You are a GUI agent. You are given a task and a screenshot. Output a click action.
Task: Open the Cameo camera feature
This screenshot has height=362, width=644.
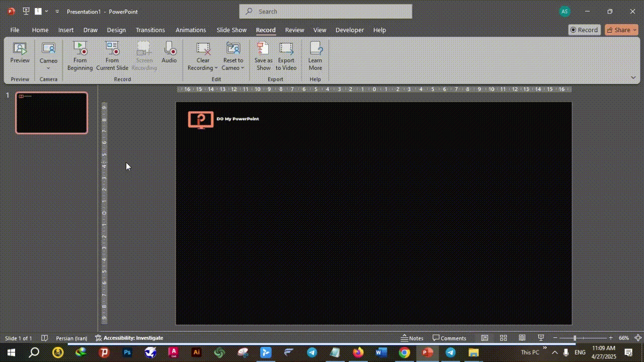tap(48, 50)
